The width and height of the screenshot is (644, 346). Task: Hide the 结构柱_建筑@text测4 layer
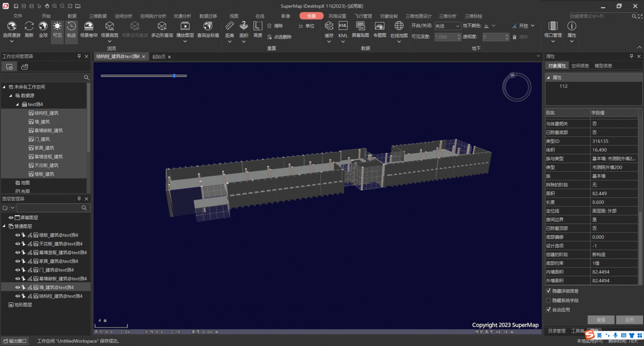(x=18, y=296)
